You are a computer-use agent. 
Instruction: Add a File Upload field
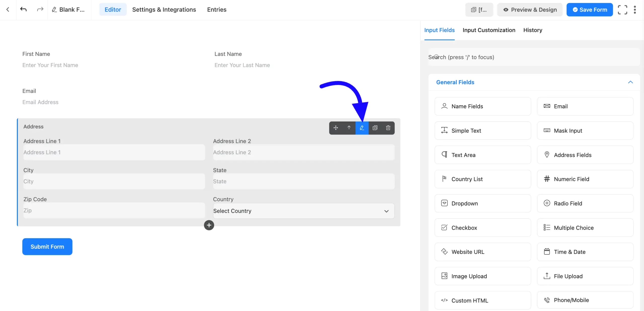(585, 276)
